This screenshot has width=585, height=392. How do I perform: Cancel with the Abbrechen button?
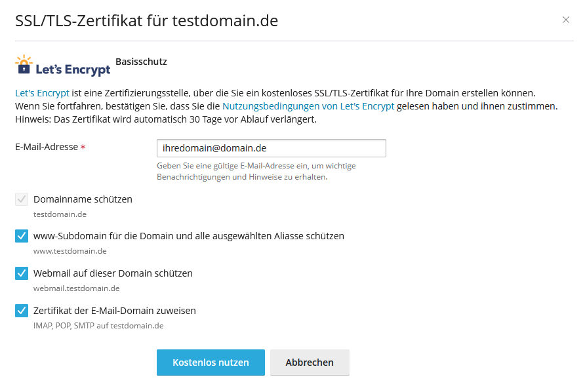click(310, 362)
